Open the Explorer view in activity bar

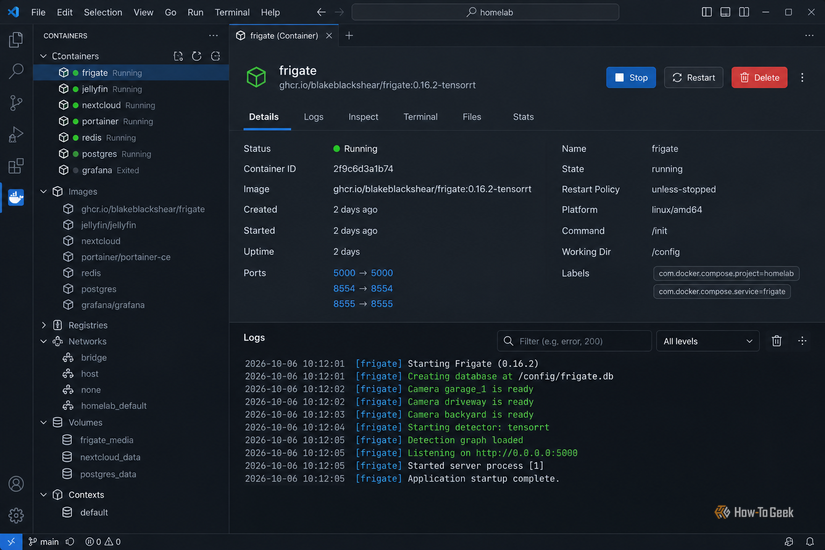pos(16,39)
